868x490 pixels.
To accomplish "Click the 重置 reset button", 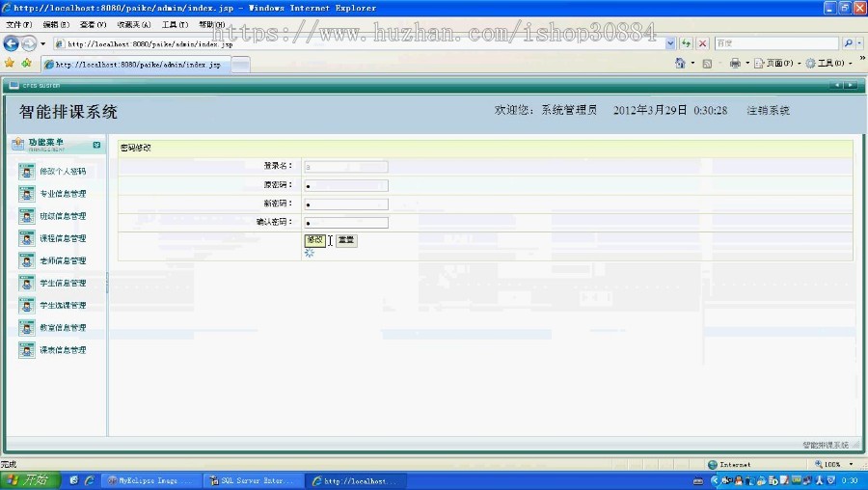I will click(346, 240).
